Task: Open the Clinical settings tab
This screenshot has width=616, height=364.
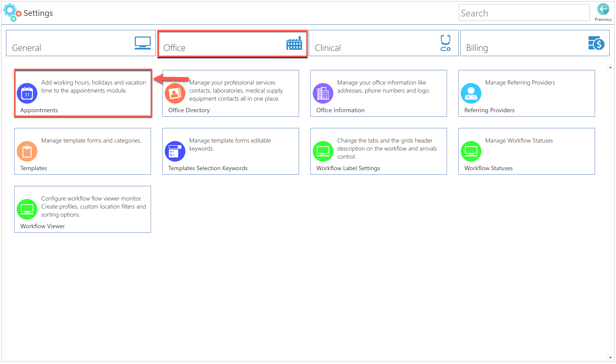Action: pyautogui.click(x=383, y=43)
